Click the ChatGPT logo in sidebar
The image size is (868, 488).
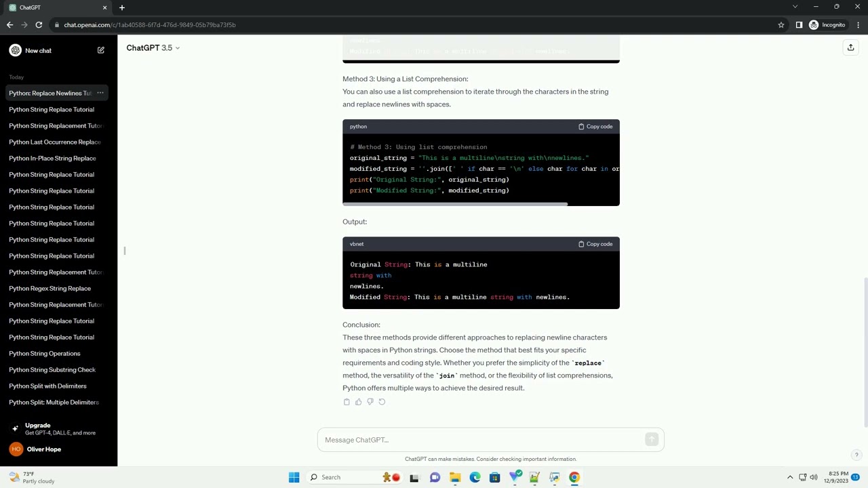tap(16, 50)
